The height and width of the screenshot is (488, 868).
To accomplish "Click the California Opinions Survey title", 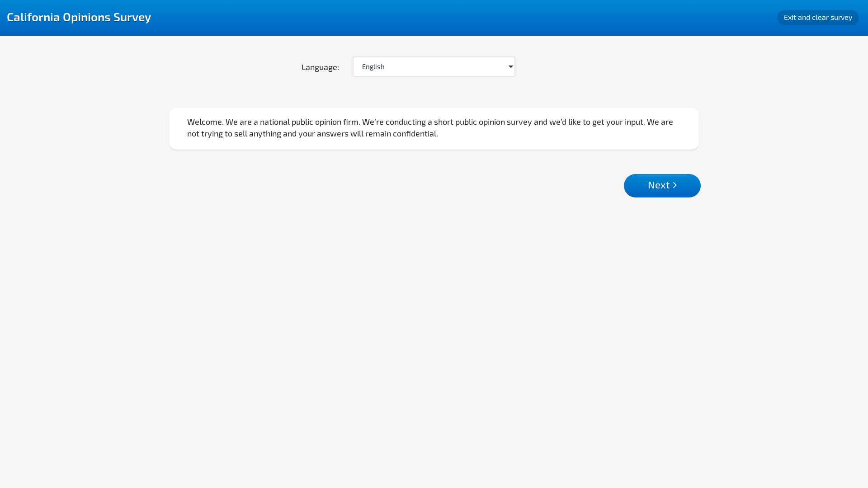I will point(79,17).
